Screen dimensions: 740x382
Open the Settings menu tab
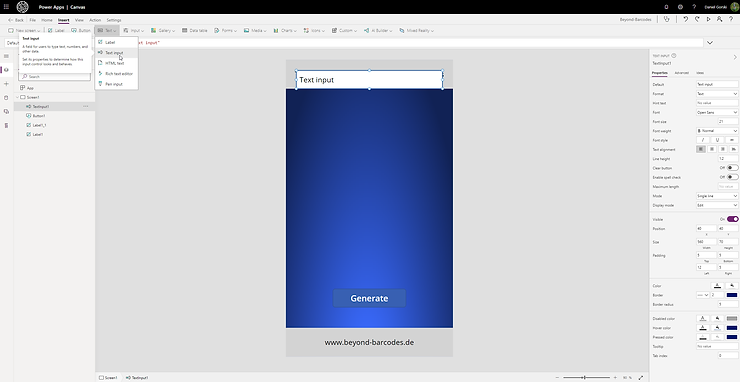(114, 20)
